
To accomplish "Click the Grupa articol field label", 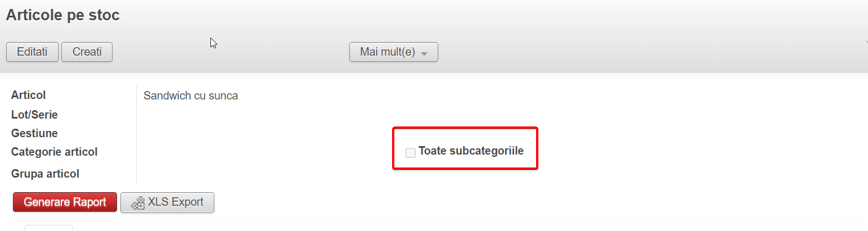I will point(45,174).
